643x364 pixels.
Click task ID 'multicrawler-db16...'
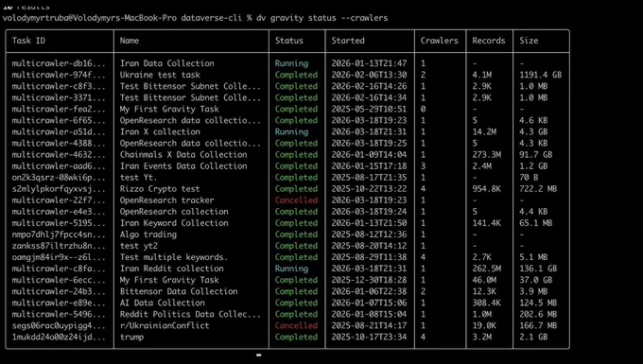click(59, 63)
